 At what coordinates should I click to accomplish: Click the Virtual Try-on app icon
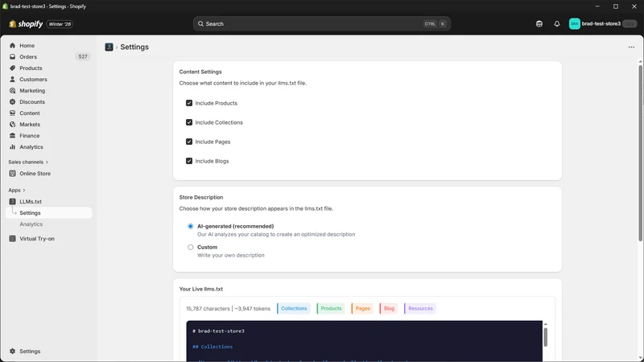pos(12,238)
